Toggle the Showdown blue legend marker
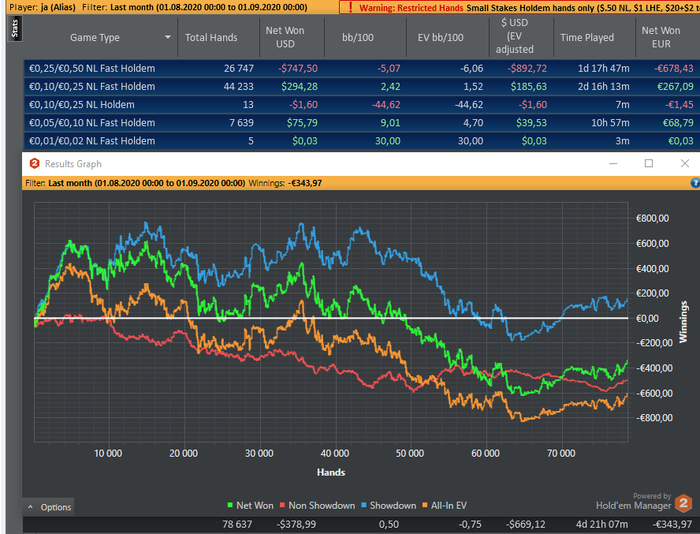This screenshot has width=700, height=534. [x=363, y=505]
